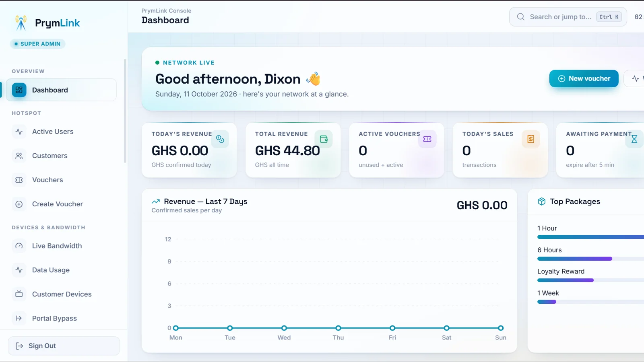
Task: Click the search magnifier icon
Action: (x=521, y=17)
